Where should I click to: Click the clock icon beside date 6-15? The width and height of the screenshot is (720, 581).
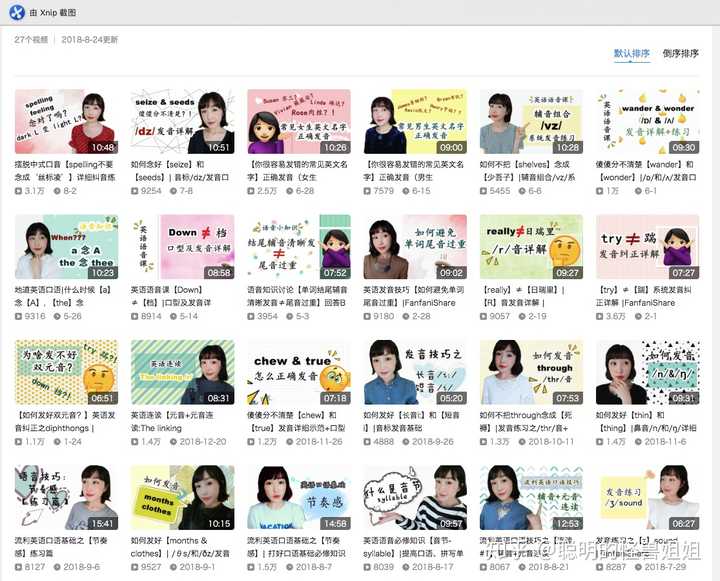pos(406,191)
